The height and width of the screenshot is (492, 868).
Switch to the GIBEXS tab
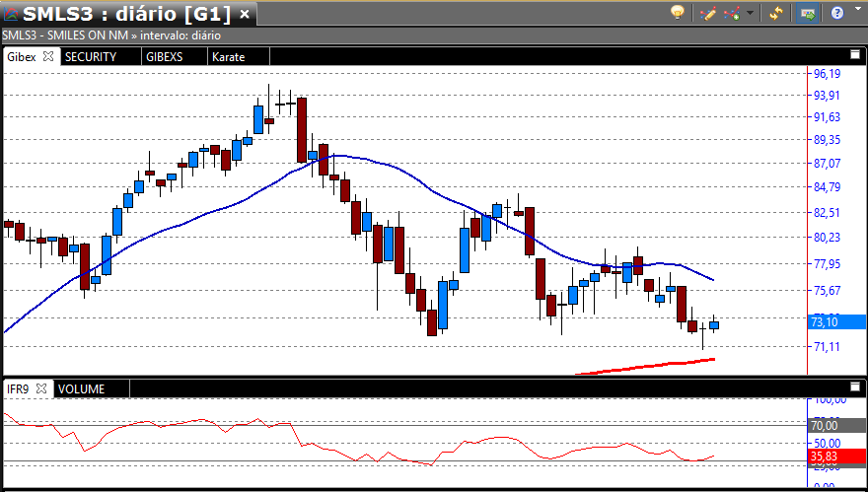164,57
